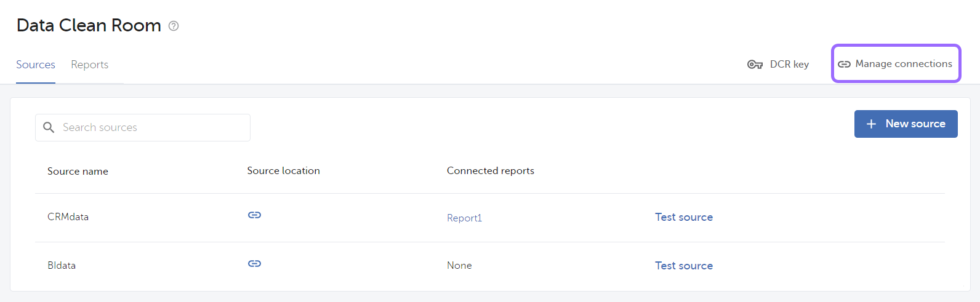Click Test source for BIdata
The width and height of the screenshot is (980, 302).
684,266
